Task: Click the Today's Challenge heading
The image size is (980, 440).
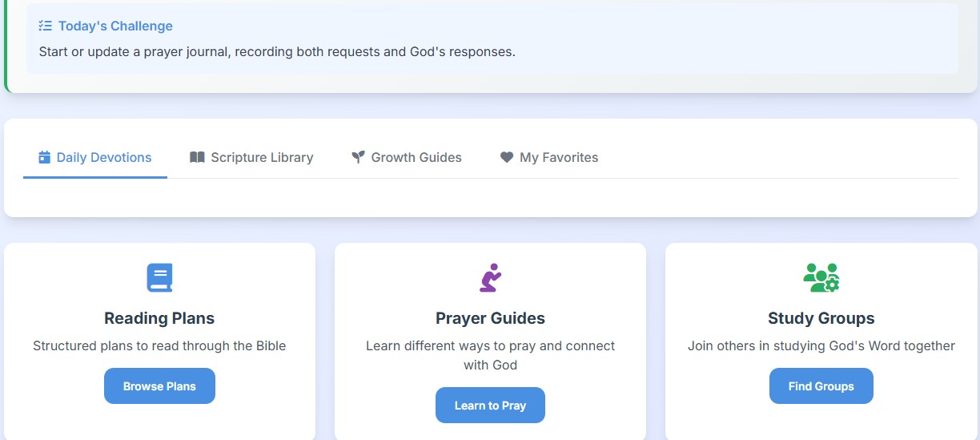Action: tap(115, 26)
